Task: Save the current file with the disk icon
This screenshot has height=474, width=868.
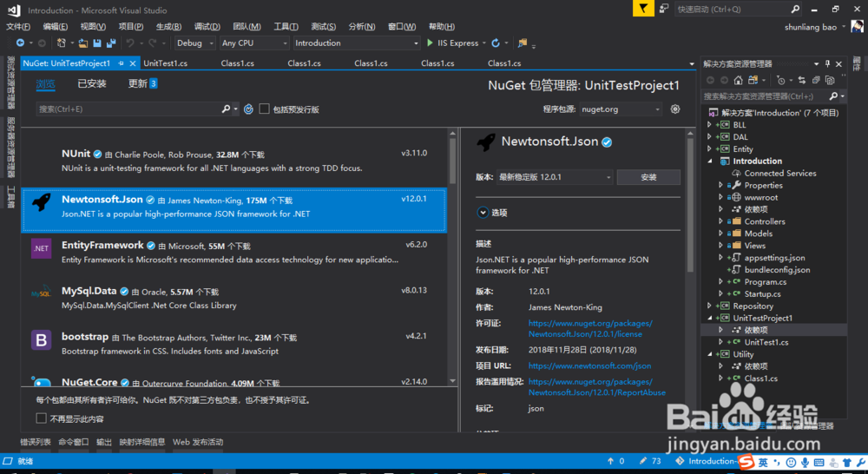Action: (x=97, y=43)
